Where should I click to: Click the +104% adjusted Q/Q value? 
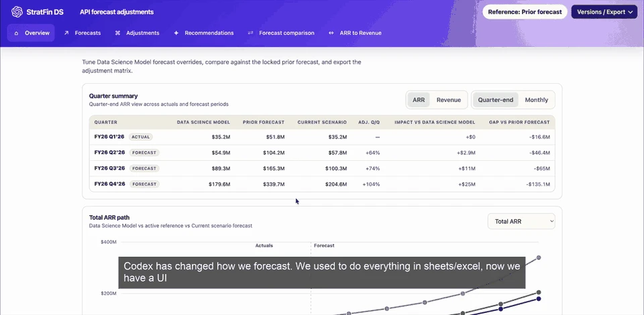coord(371,184)
